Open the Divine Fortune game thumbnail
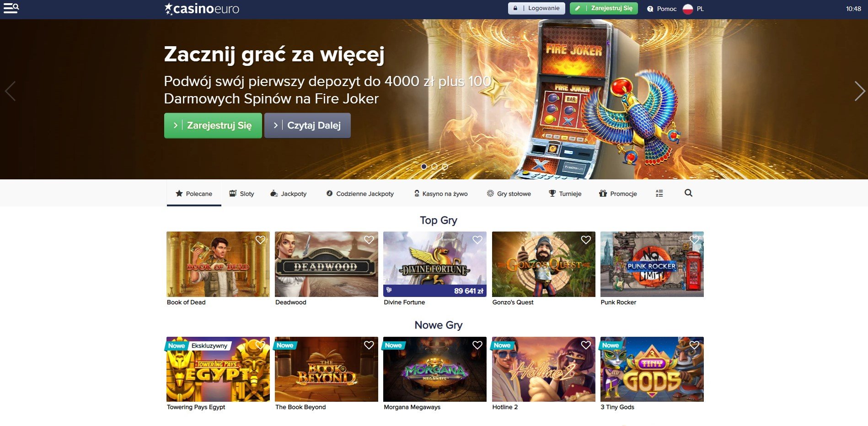Screen dimensions: 868x426 435,264
